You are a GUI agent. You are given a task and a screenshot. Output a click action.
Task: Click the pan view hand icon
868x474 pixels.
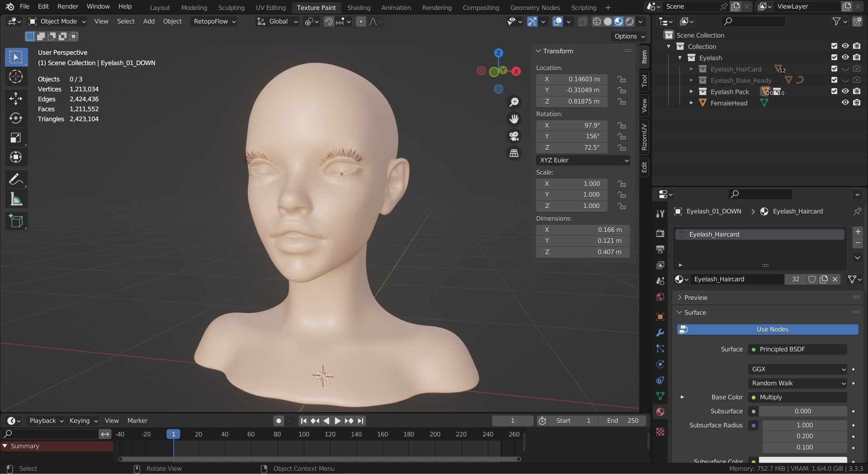(514, 119)
